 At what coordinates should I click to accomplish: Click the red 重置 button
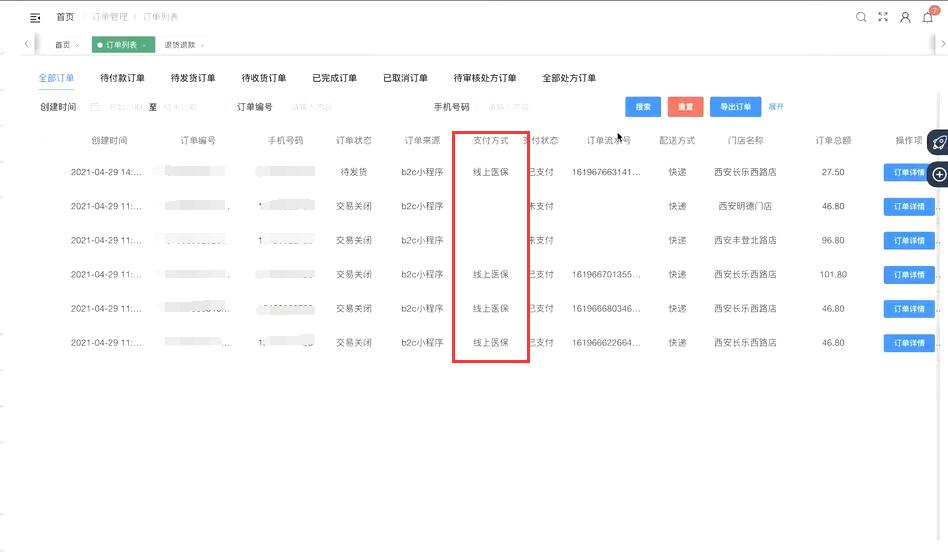click(x=685, y=107)
